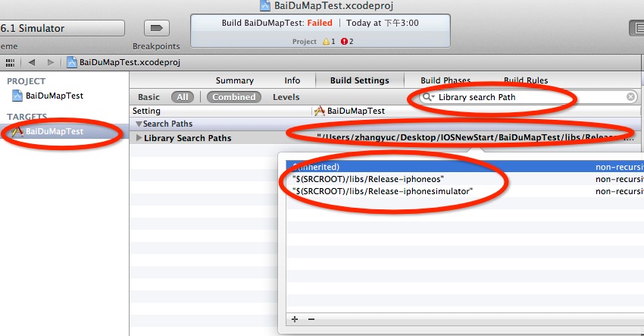Viewport: 644px width, 336px height.
Task: Open the non-recursive option for Release-iphonesimulator
Action: click(x=619, y=191)
